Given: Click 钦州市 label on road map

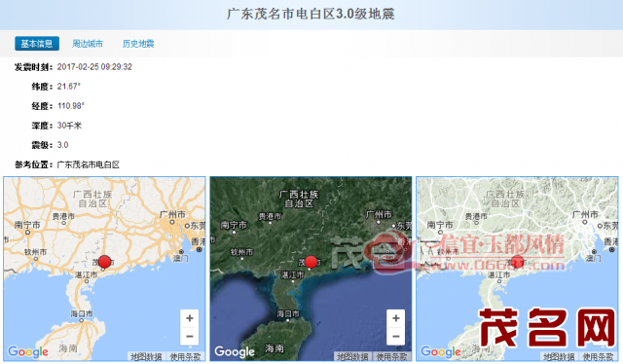Looking at the screenshot, I should pyautogui.click(x=35, y=251).
